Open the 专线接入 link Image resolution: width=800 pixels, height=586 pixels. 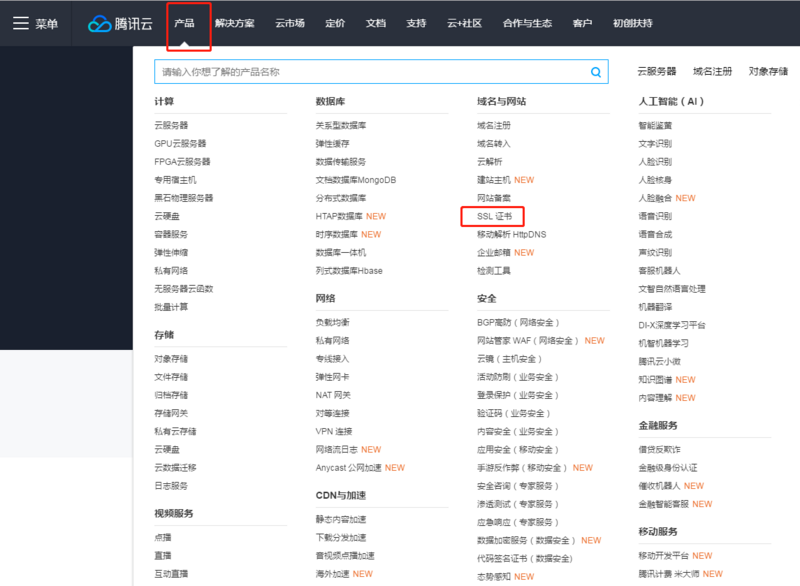pos(332,359)
